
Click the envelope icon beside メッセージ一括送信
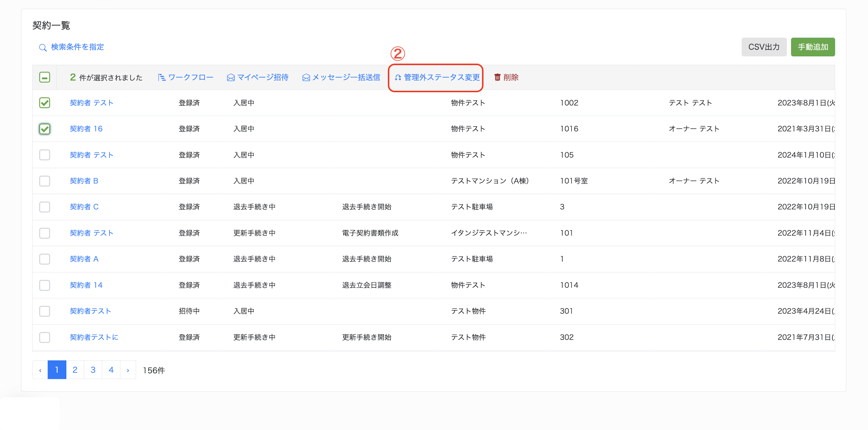point(306,78)
